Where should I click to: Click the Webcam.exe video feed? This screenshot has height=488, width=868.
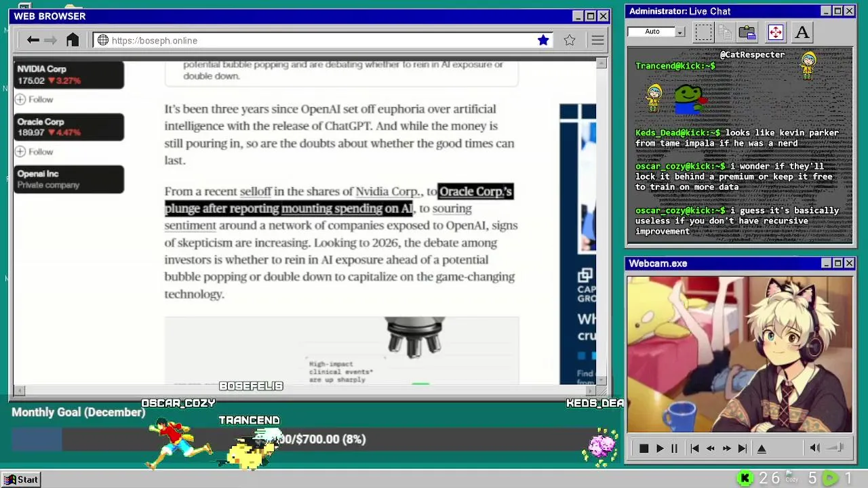click(739, 354)
